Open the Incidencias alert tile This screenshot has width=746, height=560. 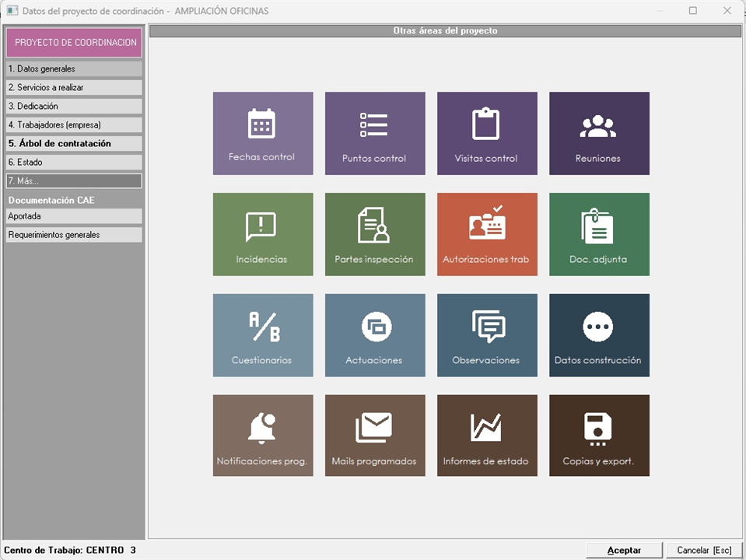pos(263,234)
